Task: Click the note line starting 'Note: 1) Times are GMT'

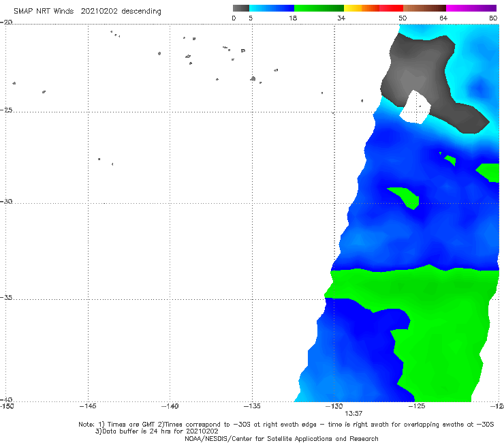Action: tap(286, 425)
